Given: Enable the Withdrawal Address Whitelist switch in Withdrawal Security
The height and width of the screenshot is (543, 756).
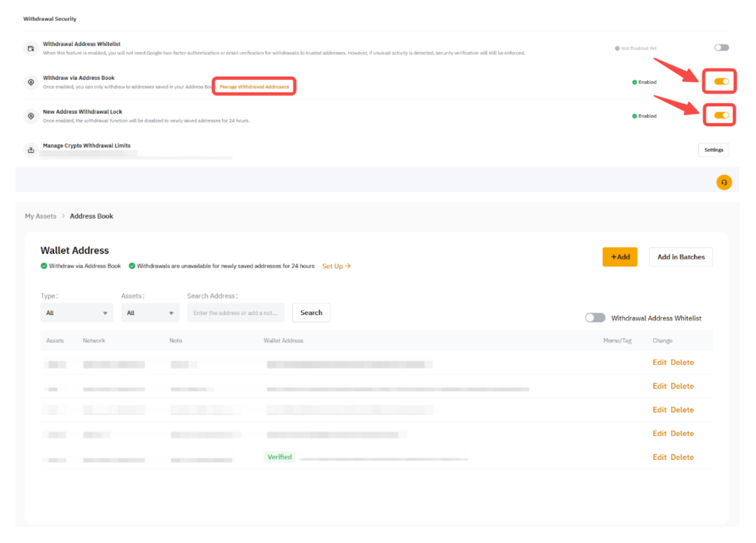Looking at the screenshot, I should point(722,48).
